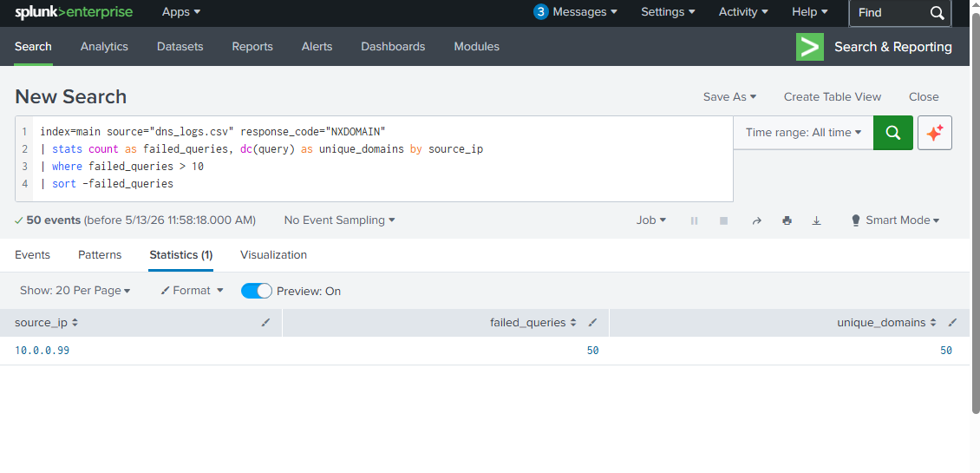Viewport: 980px width, 473px height.
Task: Sort table by failed_queries column
Action: click(x=532, y=323)
